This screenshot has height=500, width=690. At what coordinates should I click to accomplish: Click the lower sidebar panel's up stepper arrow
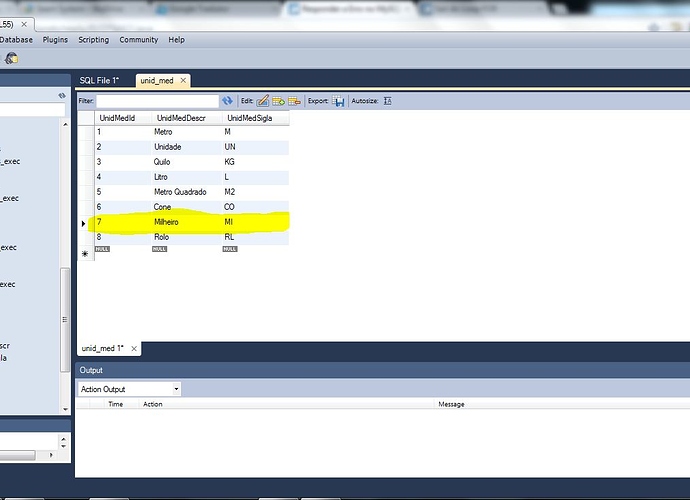(64, 439)
